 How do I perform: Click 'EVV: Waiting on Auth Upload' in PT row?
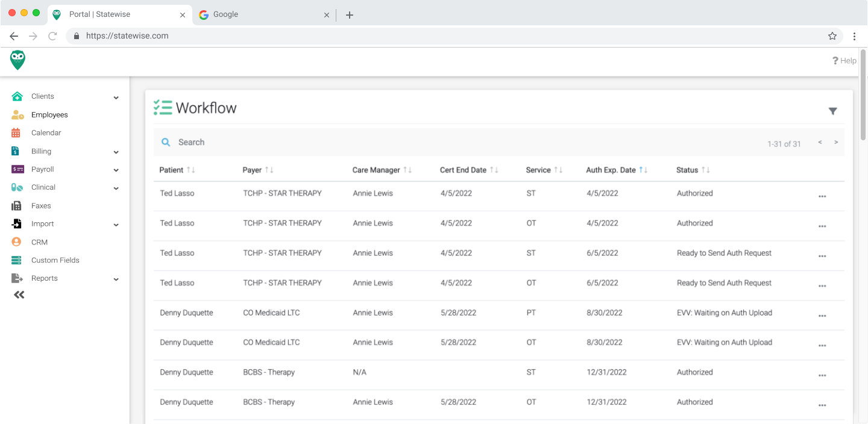[x=725, y=313]
